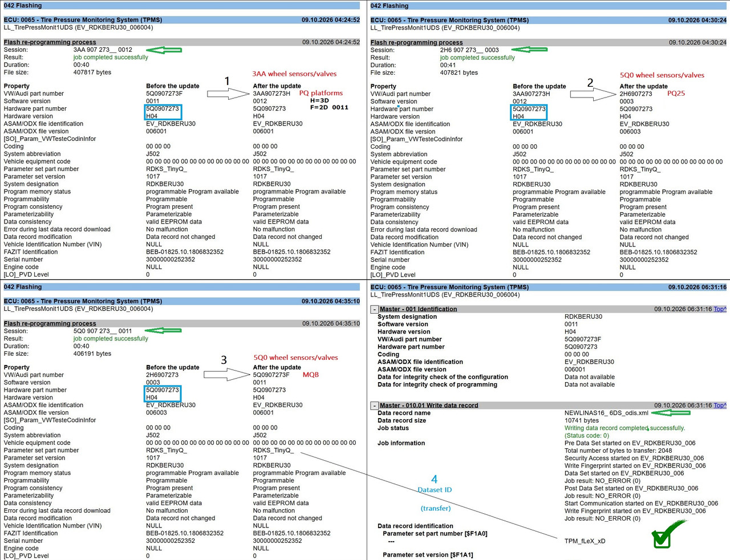Click the 'Parameter set part number [$F1A0]' label
This screenshot has width=730, height=560.
435,534
